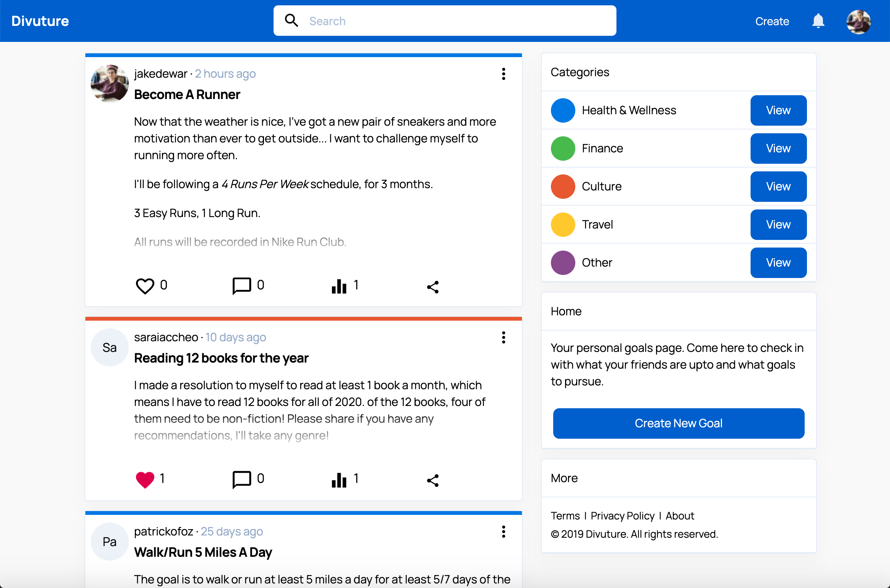Viewport: 890px width, 588px height.
Task: Open comments on Become A Runner post
Action: click(x=242, y=286)
